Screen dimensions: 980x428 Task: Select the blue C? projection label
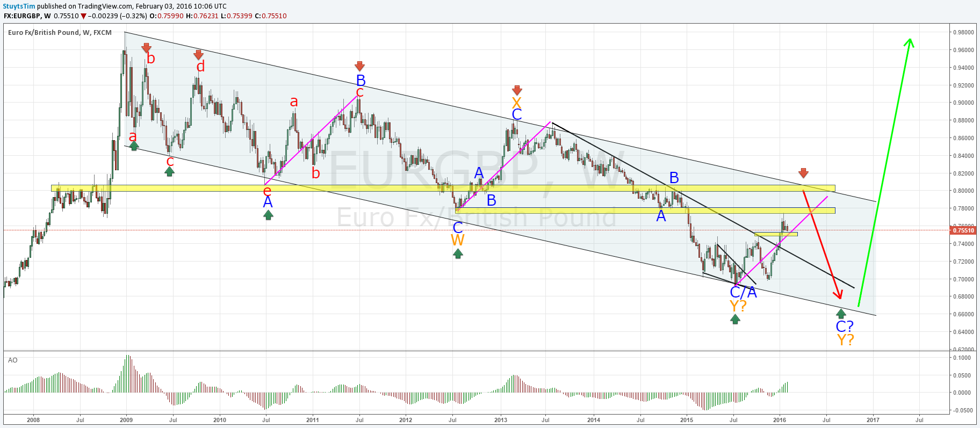click(x=845, y=326)
